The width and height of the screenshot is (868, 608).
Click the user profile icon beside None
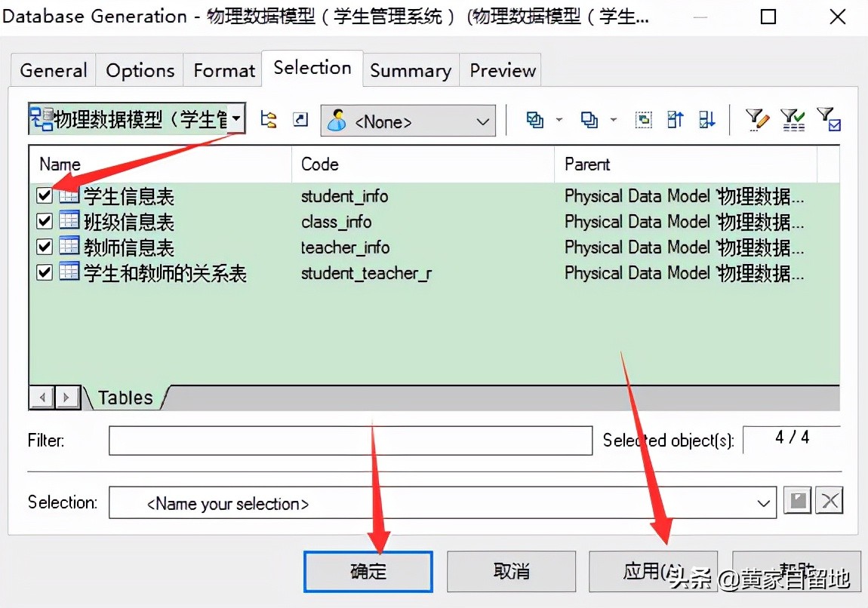click(x=335, y=119)
